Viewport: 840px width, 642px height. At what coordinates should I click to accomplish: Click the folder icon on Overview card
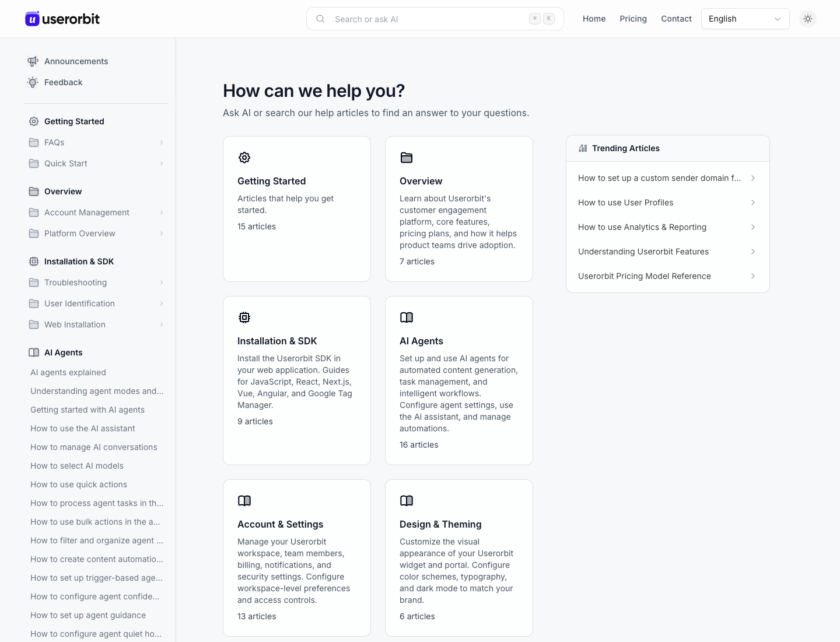pyautogui.click(x=407, y=158)
